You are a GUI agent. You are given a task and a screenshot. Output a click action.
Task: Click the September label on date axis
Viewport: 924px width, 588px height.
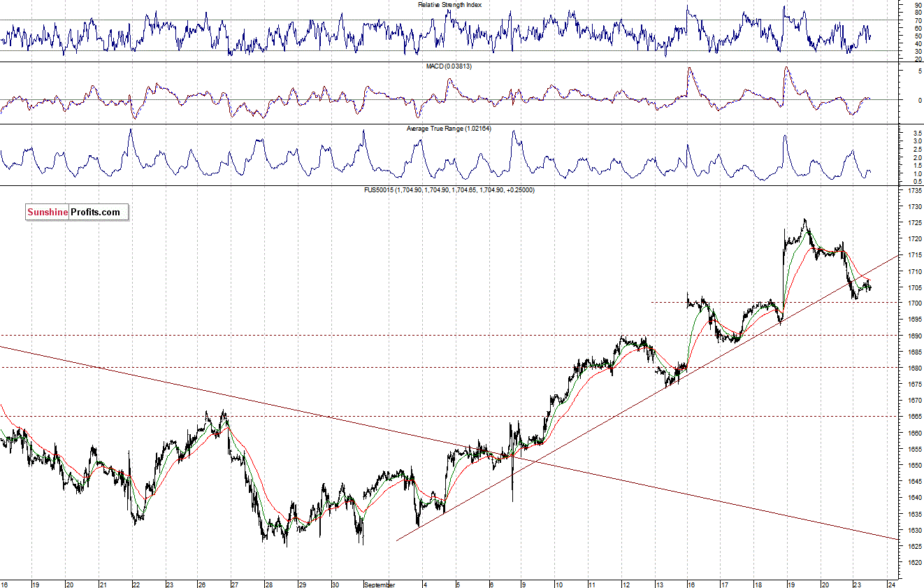380,584
